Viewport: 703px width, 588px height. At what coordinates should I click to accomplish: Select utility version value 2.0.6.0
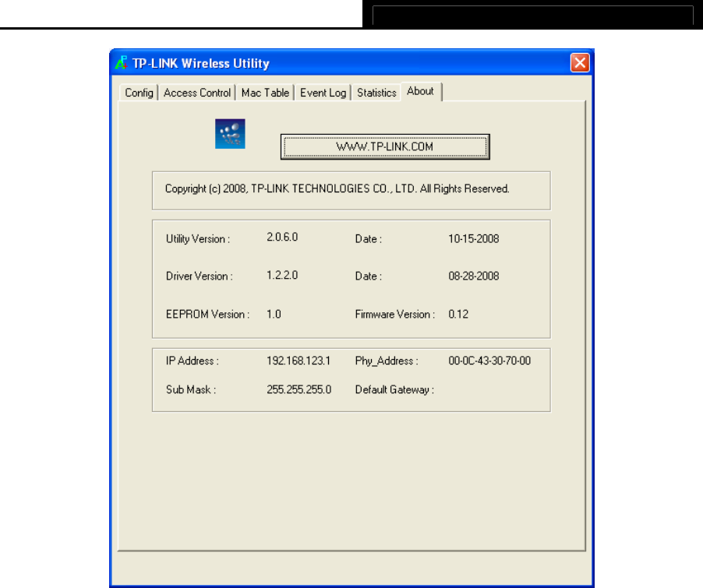point(282,237)
